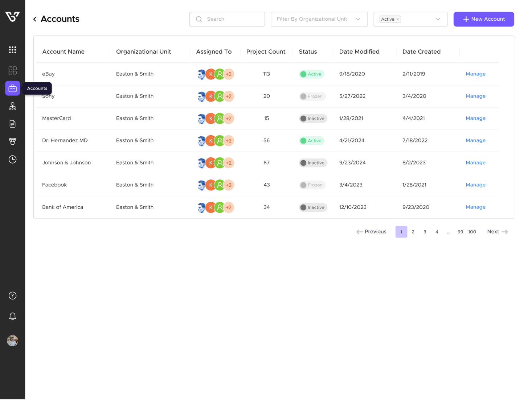The height and width of the screenshot is (409, 532).
Task: Expand the status filter dropdown arrow
Action: (438, 19)
